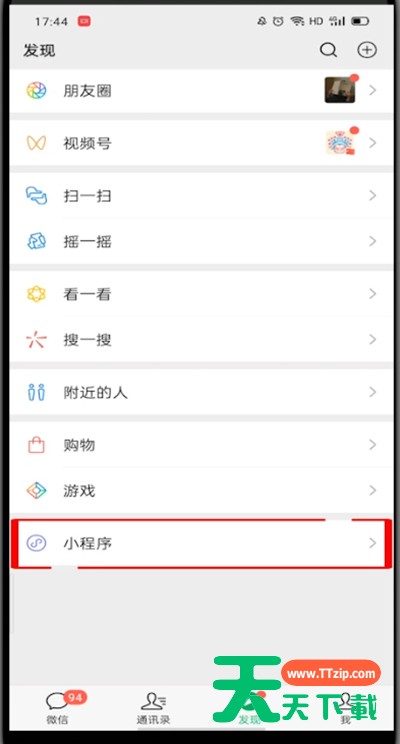This screenshot has width=400, height=744.
Task: Tap the Shopping 购物 bag icon
Action: click(x=36, y=445)
